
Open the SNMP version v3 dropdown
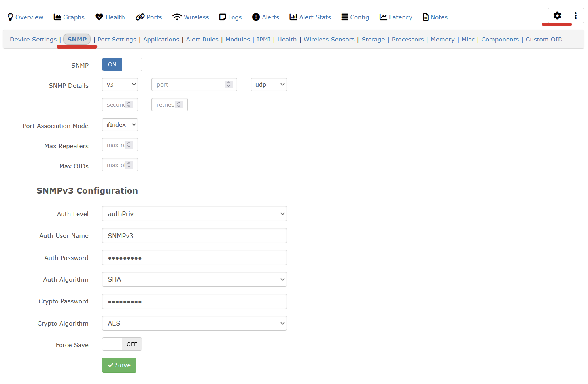coord(120,85)
